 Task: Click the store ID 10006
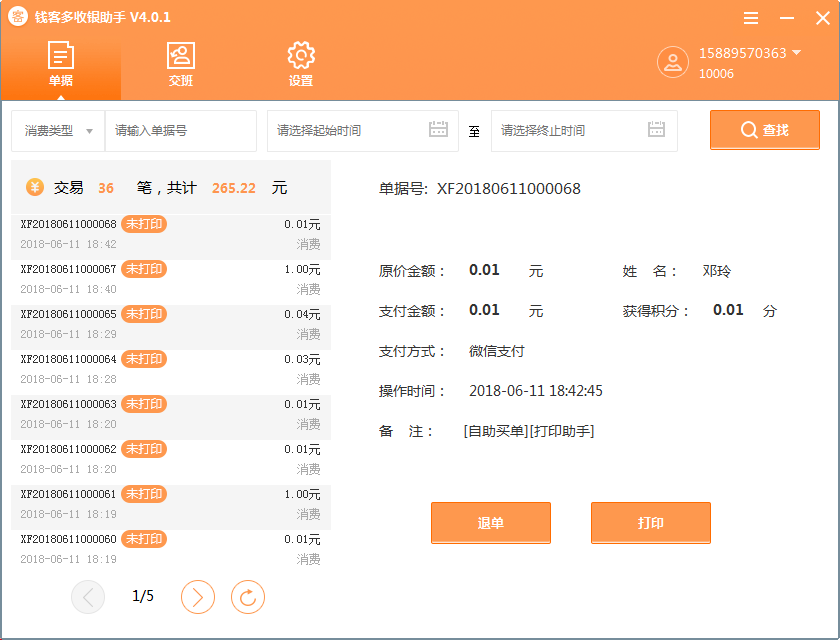(x=716, y=74)
